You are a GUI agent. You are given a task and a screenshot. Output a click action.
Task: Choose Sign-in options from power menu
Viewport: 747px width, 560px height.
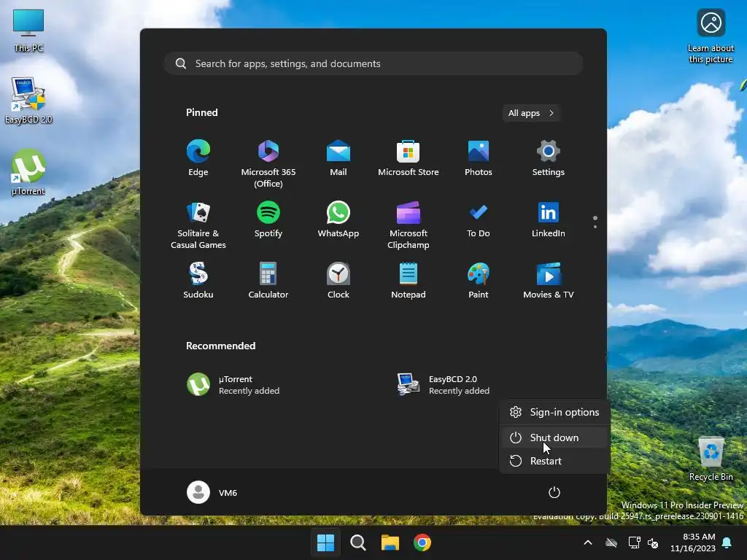554,413
